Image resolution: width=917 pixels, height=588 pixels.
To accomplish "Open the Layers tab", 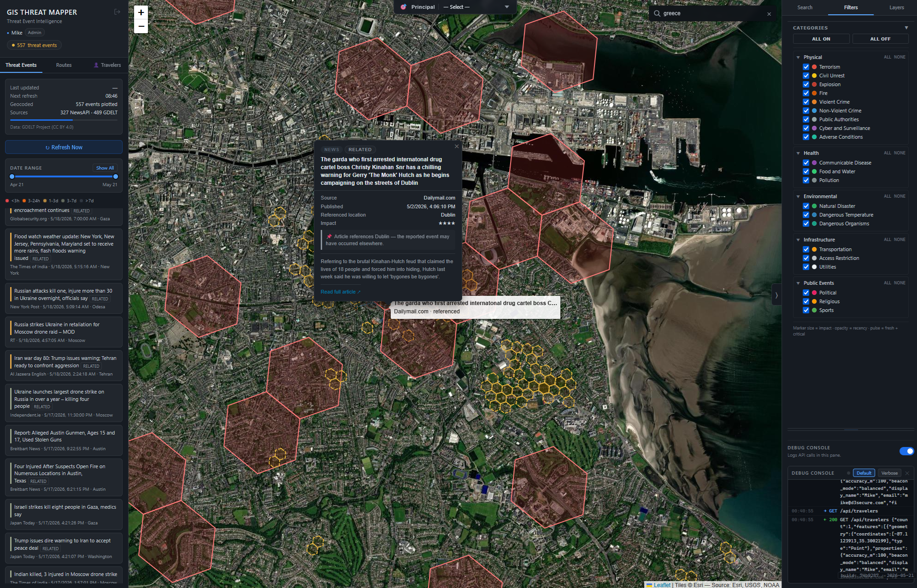I will point(896,7).
